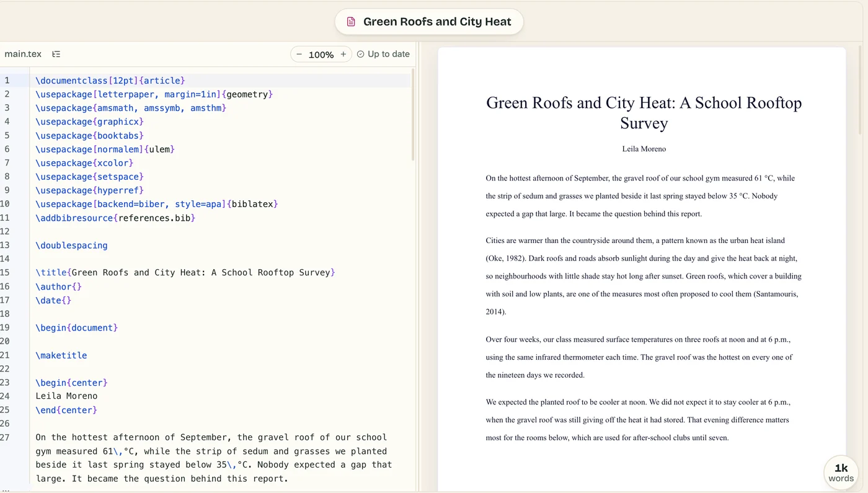This screenshot has height=493, width=868.
Task: Place cursor on the \documentclass[12pt]{article} line
Action: 110,81
